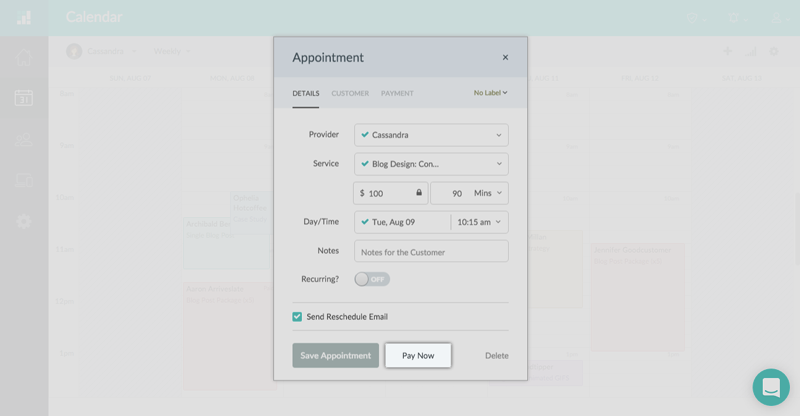Open the Cassandra provider selector in calendar
Screen dimensions: 800x416
point(102,51)
